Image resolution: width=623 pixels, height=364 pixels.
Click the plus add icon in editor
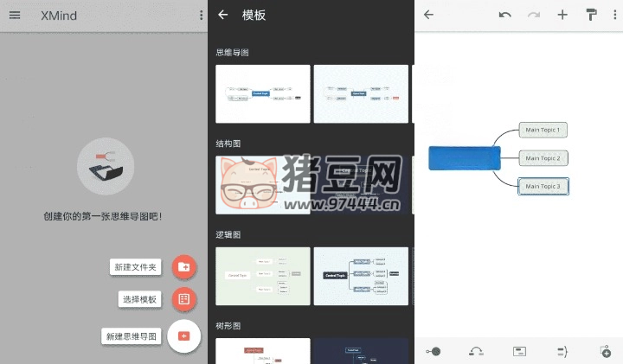click(562, 15)
